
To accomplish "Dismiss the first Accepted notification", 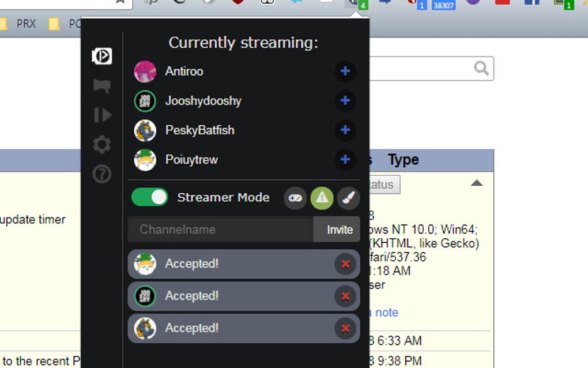I will [345, 264].
